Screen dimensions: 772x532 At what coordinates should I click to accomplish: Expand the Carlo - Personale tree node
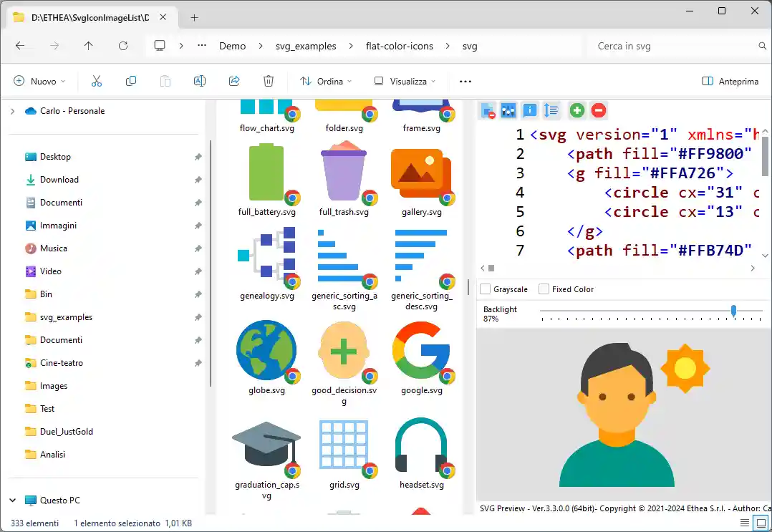point(12,111)
